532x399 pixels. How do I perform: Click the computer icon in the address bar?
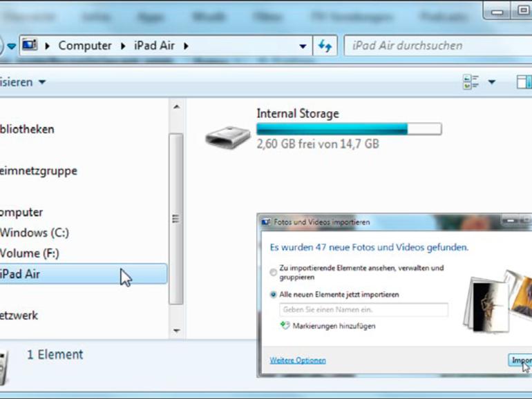[x=30, y=45]
